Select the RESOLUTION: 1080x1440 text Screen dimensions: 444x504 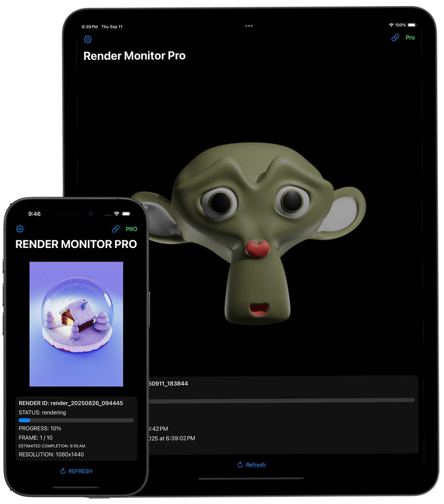click(51, 454)
